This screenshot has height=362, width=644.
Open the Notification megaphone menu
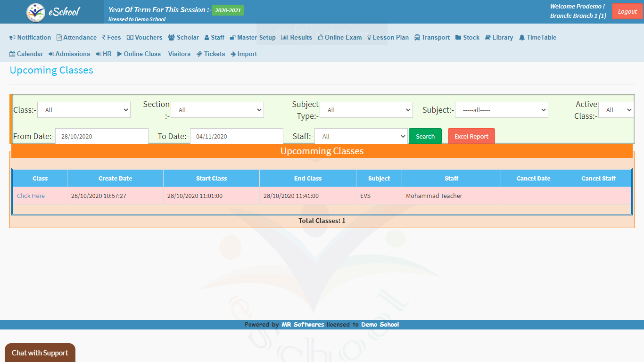tap(13, 38)
